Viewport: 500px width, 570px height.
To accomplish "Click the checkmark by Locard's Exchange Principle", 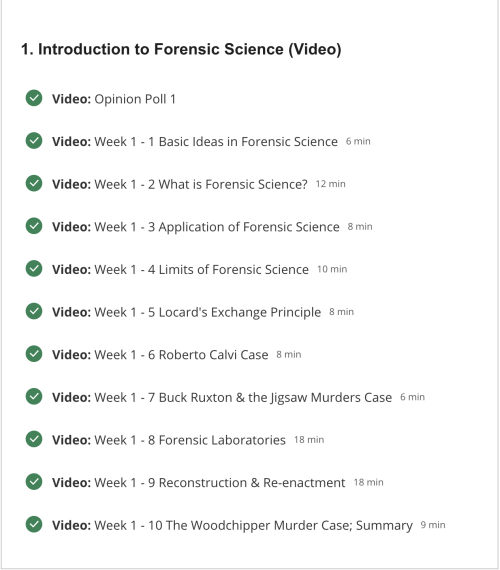I will click(34, 311).
